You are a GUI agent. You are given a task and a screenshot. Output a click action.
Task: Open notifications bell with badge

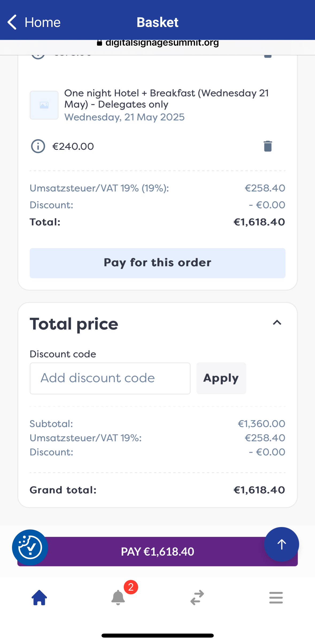(118, 598)
